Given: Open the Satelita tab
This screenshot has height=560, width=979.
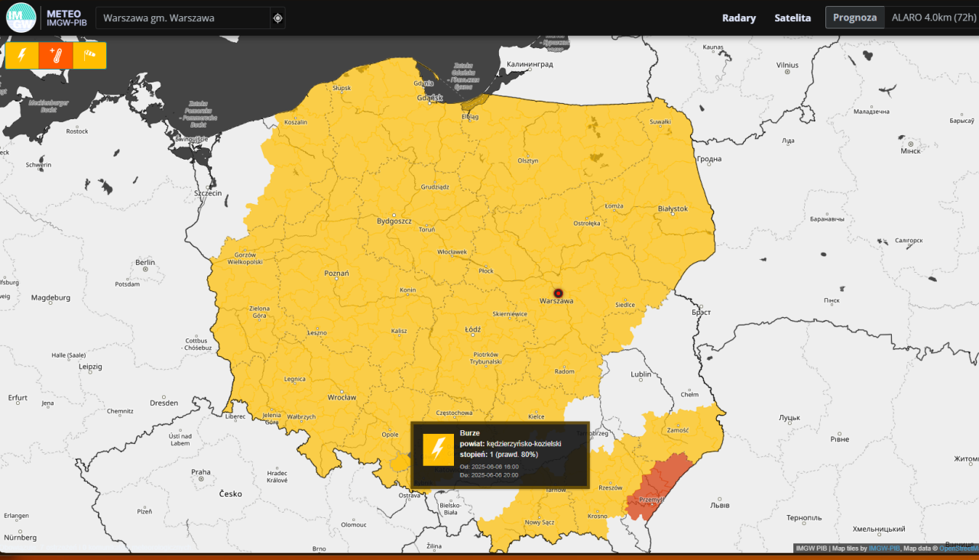Looking at the screenshot, I should pos(793,18).
